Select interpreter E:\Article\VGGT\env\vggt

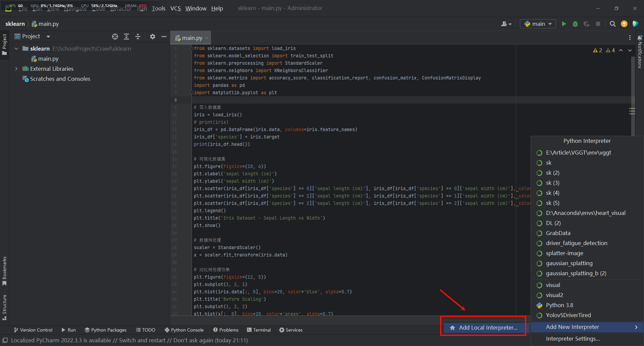[x=587, y=153]
